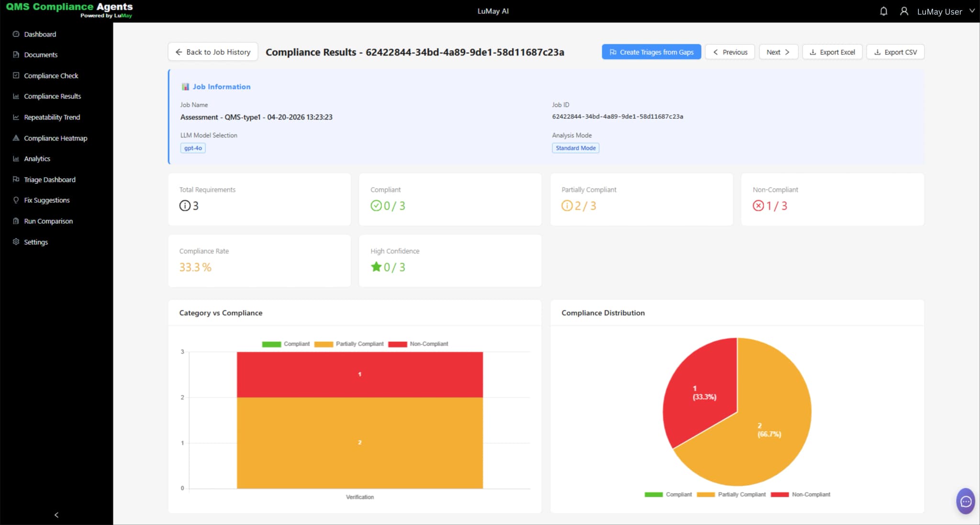The width and height of the screenshot is (980, 525).
Task: Click the Compliance Results chart icon
Action: [16, 96]
